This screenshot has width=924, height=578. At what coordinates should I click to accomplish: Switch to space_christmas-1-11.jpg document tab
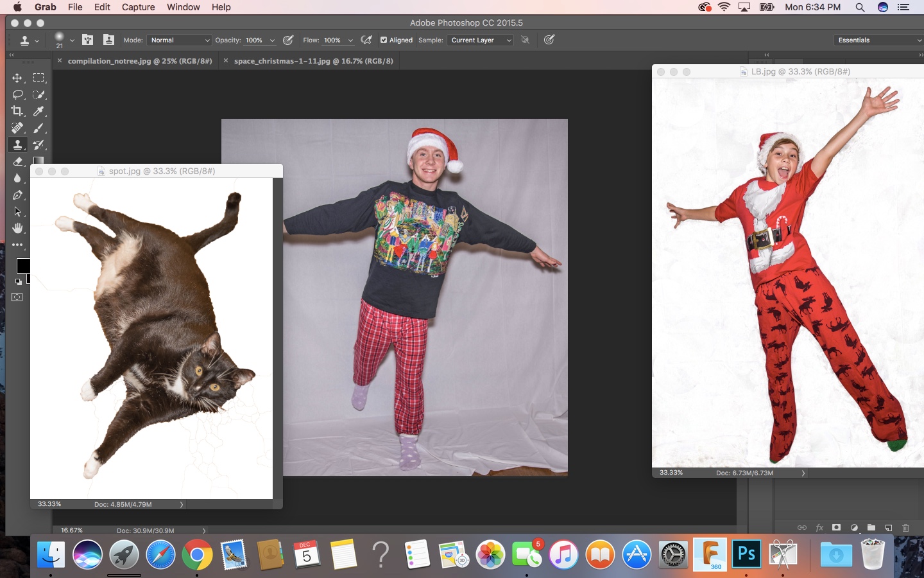coord(314,61)
